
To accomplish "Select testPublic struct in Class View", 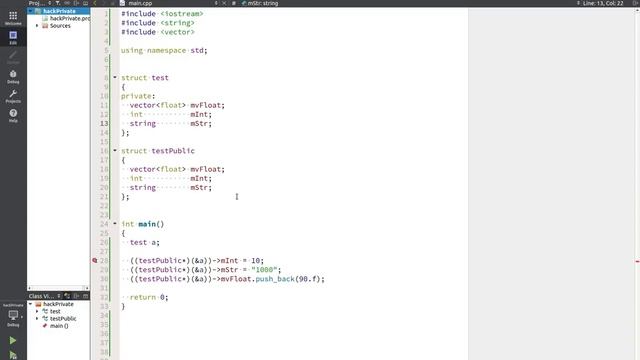I will click(x=63, y=319).
